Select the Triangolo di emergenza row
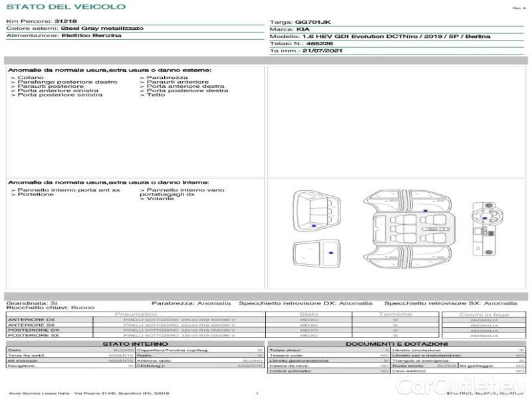 pos(458,360)
